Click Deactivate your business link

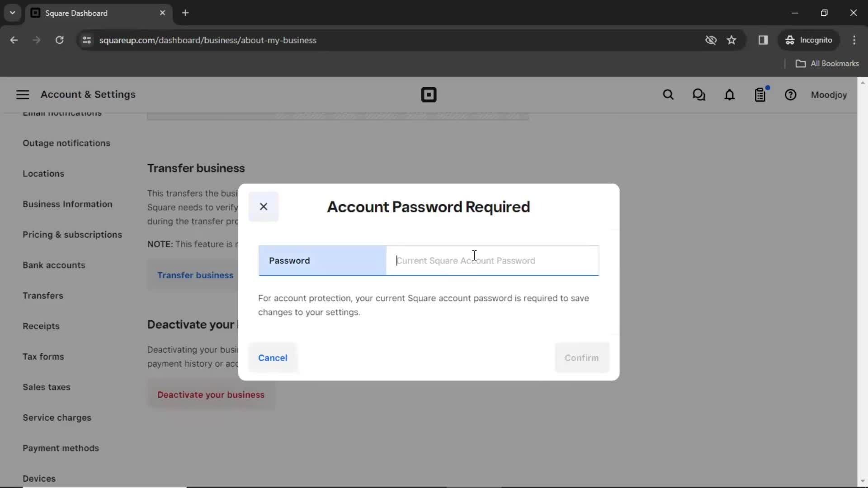tap(211, 395)
